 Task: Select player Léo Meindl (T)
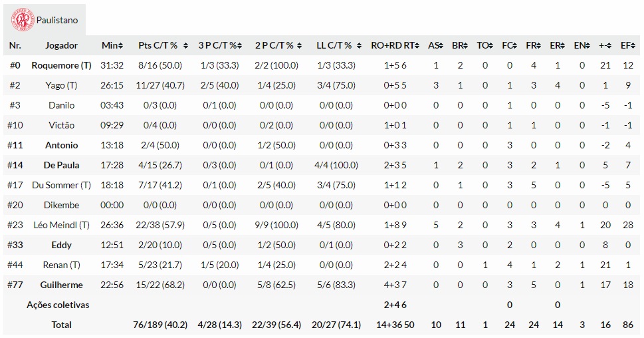[x=61, y=225]
